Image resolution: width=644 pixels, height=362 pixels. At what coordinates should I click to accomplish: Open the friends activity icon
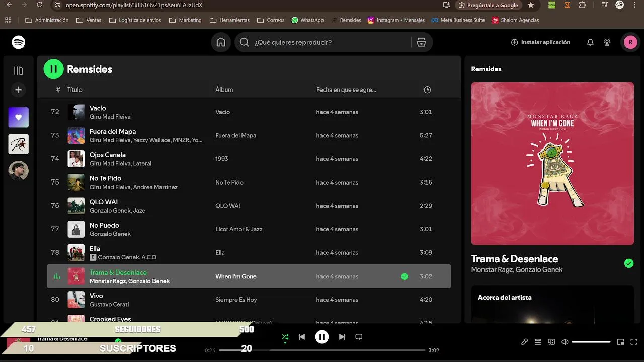coord(607,42)
